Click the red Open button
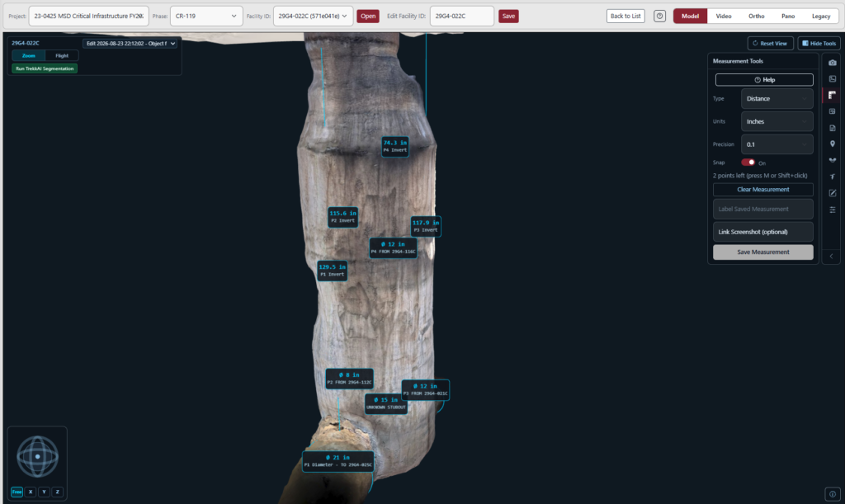 (x=368, y=16)
